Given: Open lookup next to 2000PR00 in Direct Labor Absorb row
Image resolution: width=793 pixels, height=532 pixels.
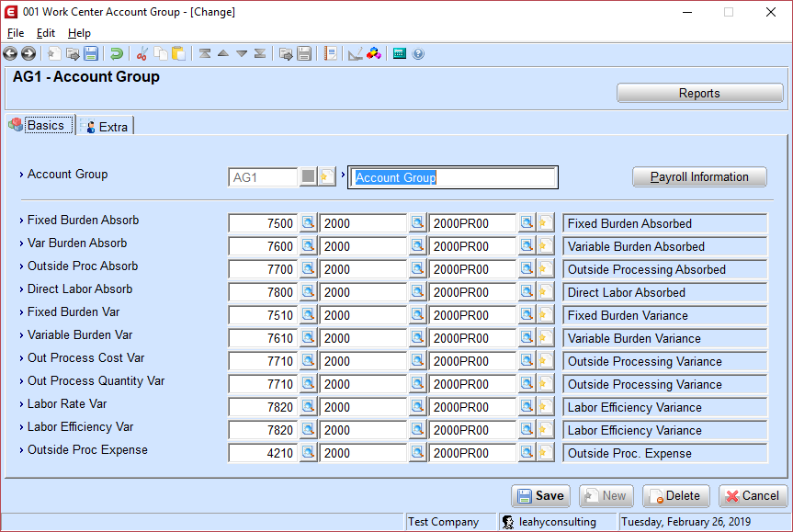Looking at the screenshot, I should [x=527, y=291].
